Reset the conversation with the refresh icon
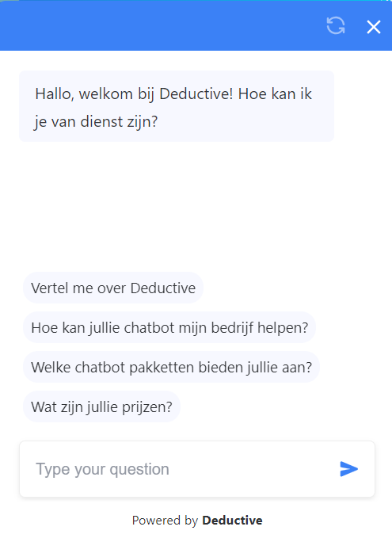Viewport: 392px width, 538px height. 336,25
